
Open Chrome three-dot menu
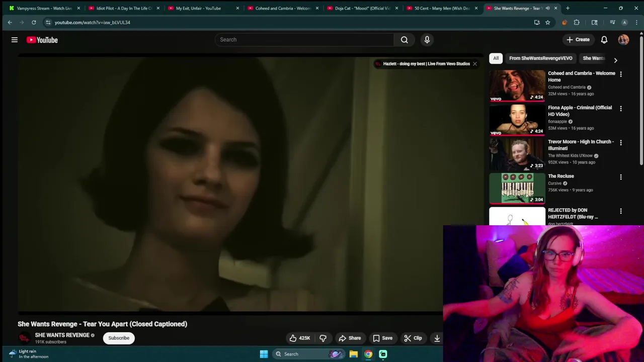[x=637, y=22]
